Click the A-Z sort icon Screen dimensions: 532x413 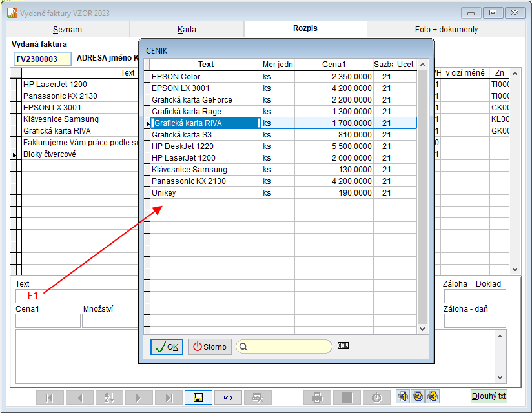click(x=109, y=398)
